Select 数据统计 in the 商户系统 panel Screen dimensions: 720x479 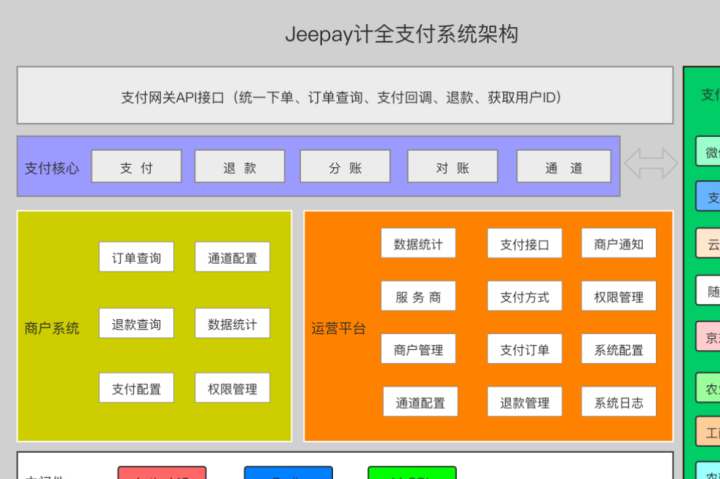point(232,323)
